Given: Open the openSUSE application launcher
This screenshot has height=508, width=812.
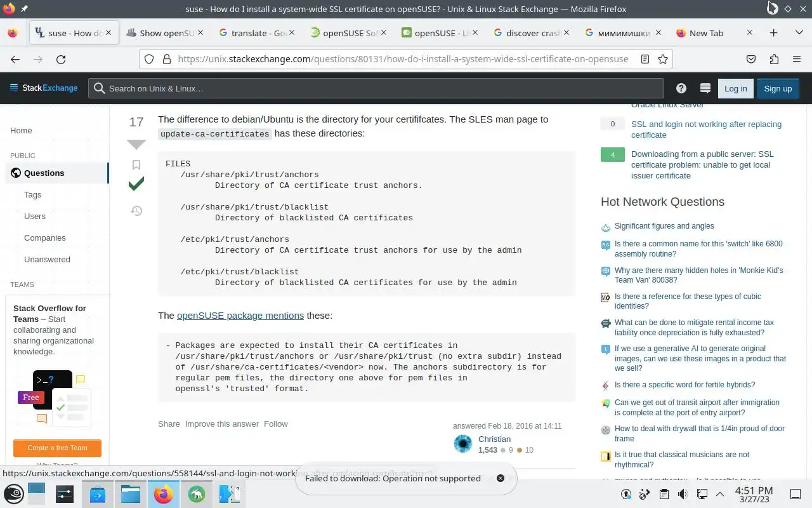Looking at the screenshot, I should (x=14, y=494).
